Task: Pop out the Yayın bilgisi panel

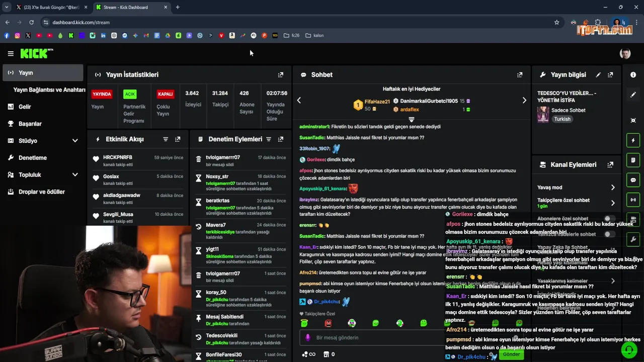Action: [610, 75]
